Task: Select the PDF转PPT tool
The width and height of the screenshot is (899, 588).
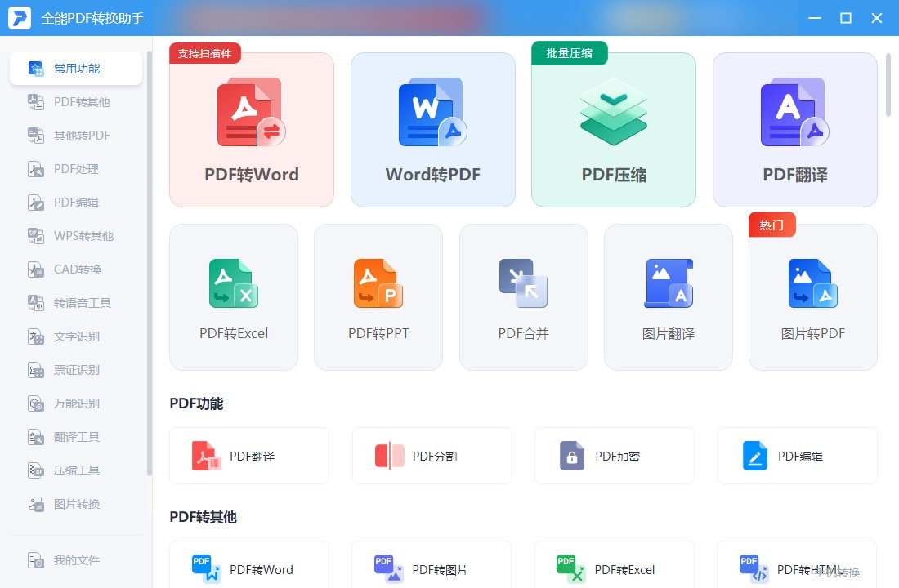Action: pos(378,296)
